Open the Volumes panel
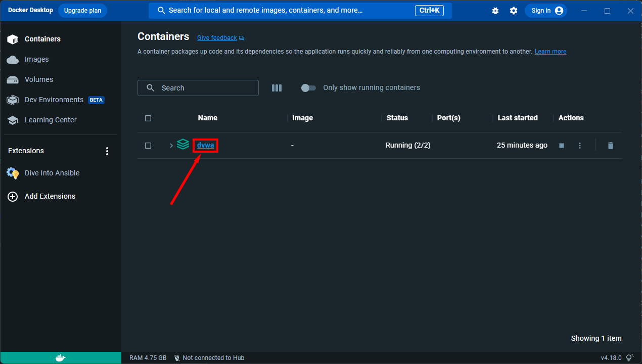 38,79
